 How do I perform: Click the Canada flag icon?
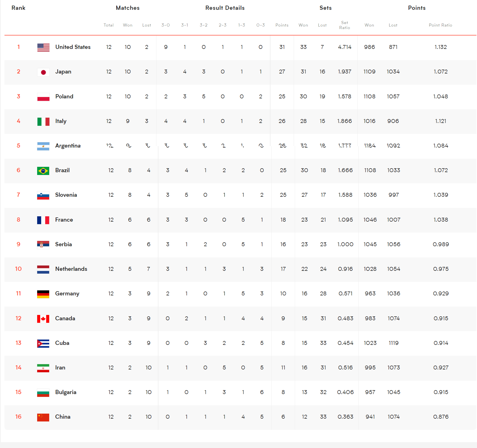point(43,319)
